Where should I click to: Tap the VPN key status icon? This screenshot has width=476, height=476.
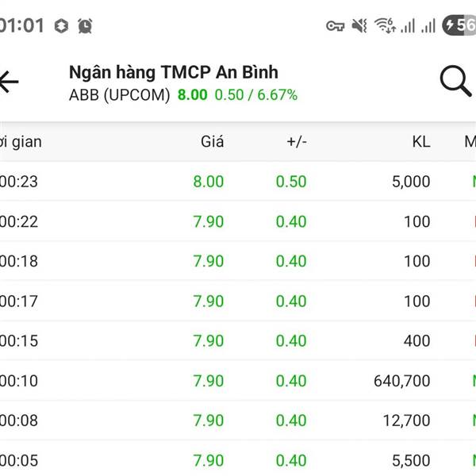coord(335,26)
